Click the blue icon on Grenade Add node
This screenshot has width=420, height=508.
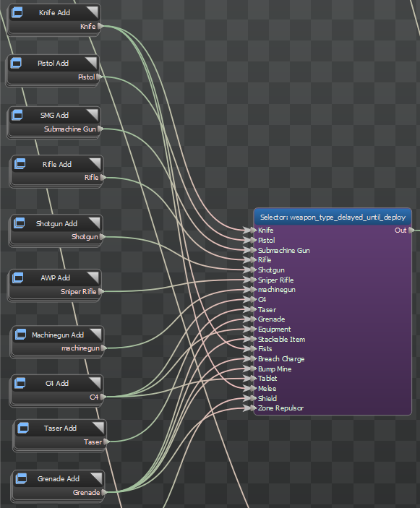(21, 478)
